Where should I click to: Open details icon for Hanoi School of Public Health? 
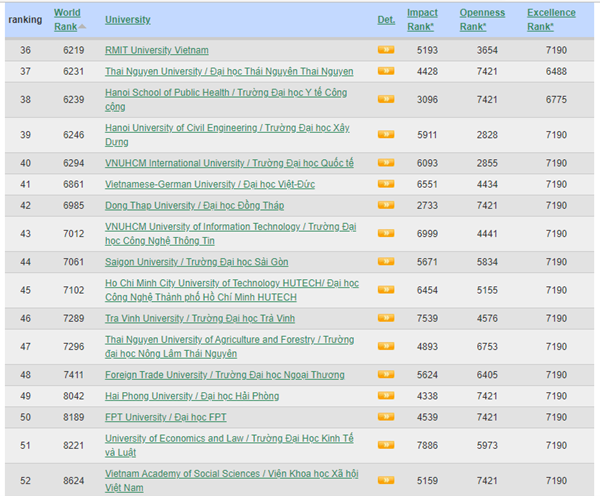[386, 99]
